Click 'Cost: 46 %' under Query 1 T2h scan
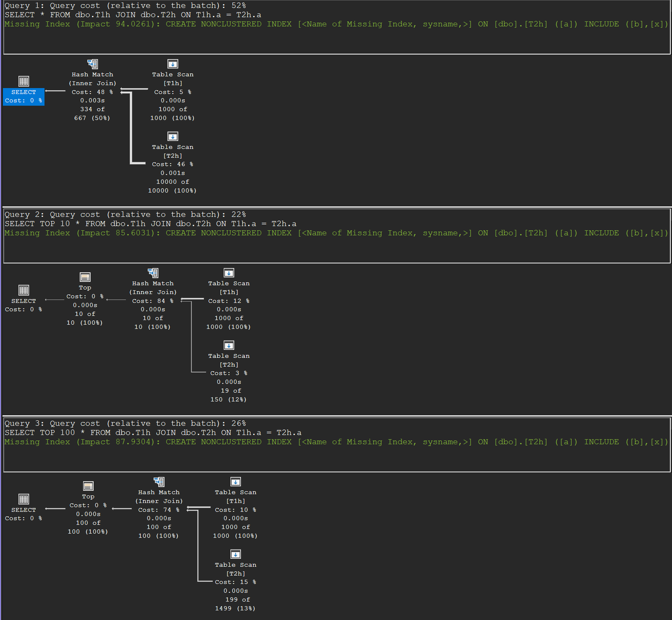 coord(173,165)
